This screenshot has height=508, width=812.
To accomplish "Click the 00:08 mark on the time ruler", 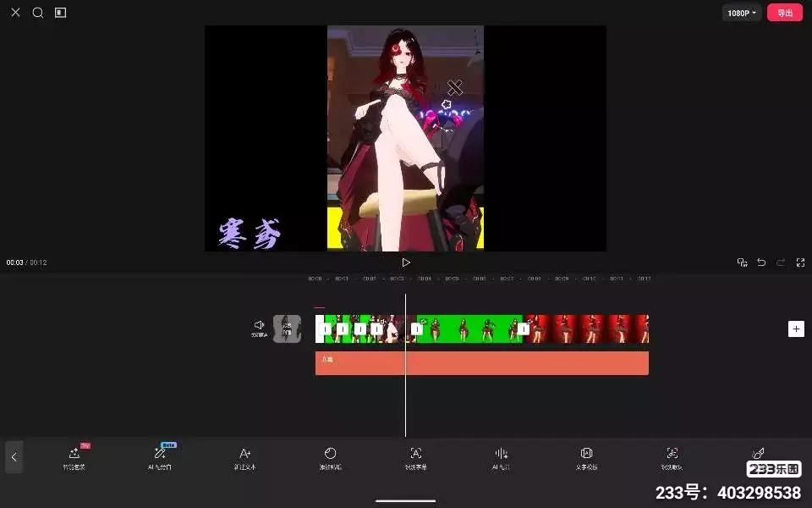I will tap(535, 279).
